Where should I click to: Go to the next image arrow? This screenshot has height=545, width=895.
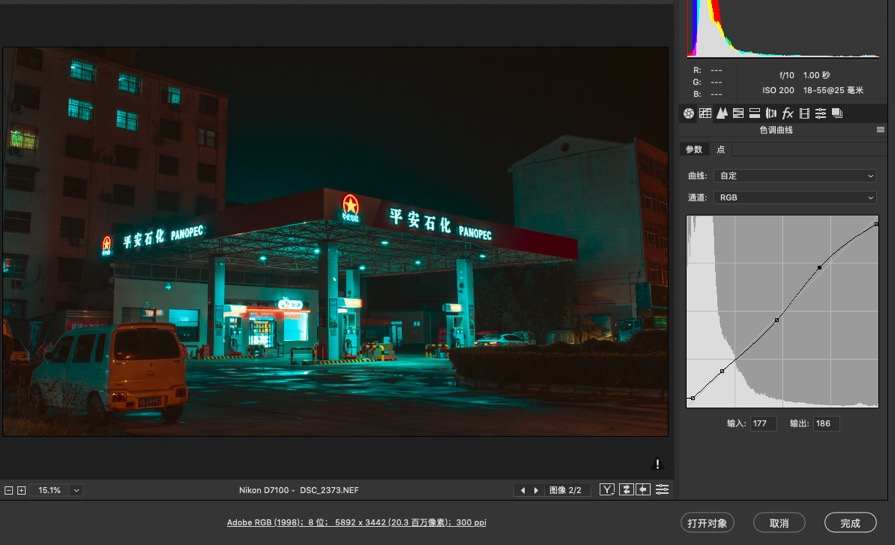pyautogui.click(x=536, y=490)
